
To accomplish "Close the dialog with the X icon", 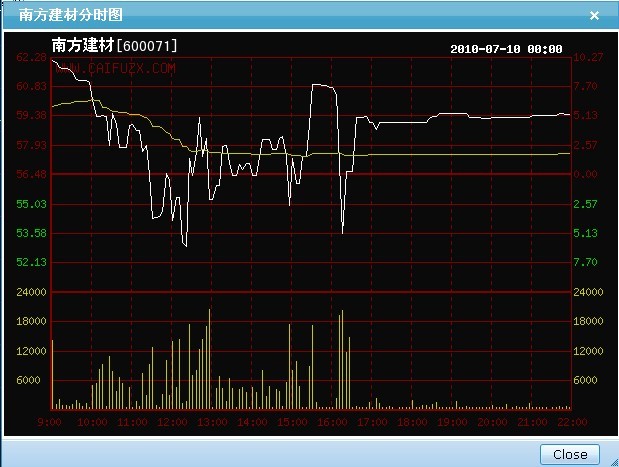I will click(594, 15).
